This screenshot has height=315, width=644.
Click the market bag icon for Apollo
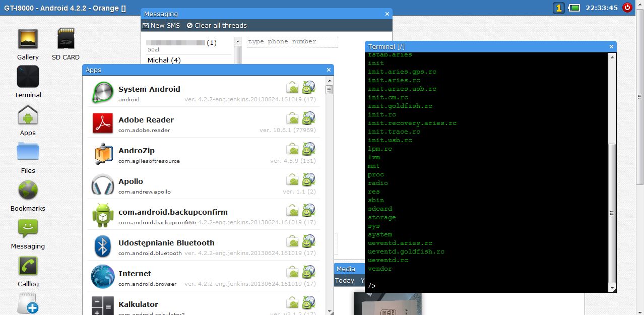click(292, 179)
